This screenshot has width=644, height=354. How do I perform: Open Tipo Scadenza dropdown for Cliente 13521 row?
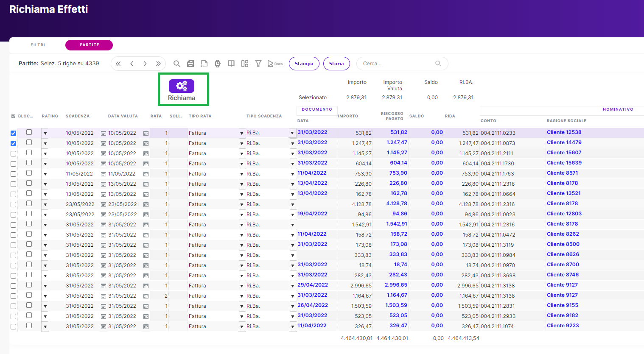point(292,194)
